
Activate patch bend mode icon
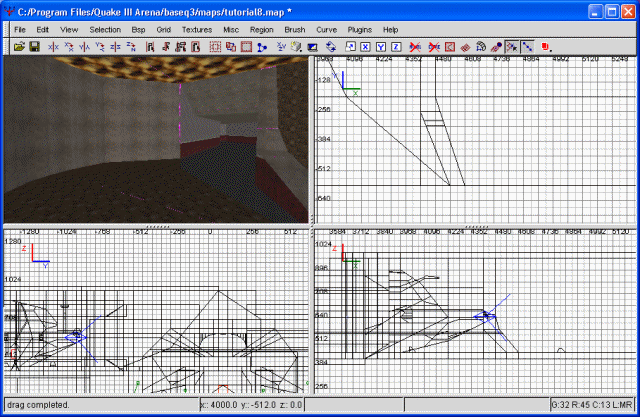[x=480, y=47]
